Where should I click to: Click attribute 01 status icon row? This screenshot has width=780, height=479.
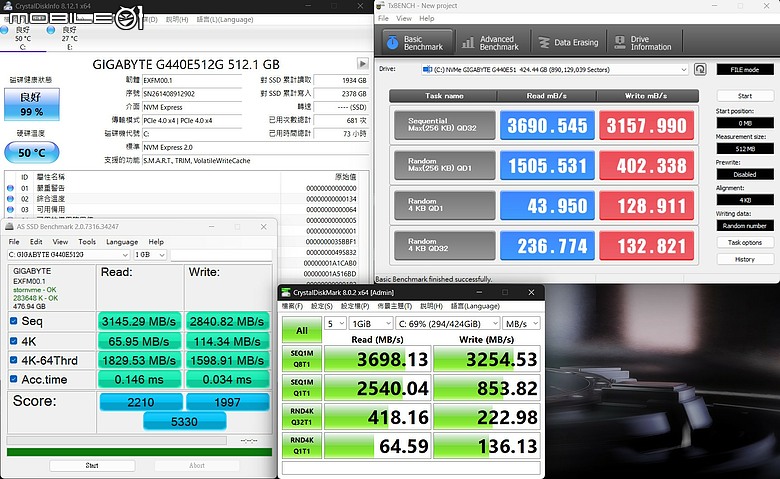tap(10, 188)
